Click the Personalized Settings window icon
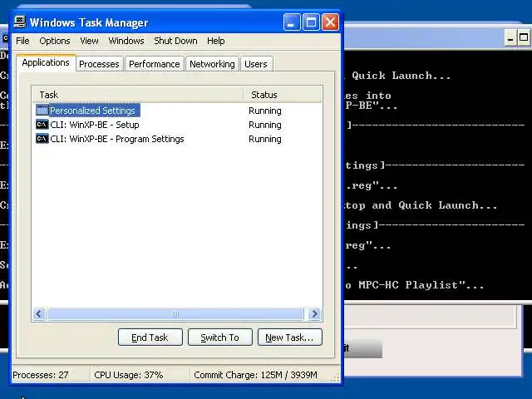The width and height of the screenshot is (532, 399). tap(42, 111)
